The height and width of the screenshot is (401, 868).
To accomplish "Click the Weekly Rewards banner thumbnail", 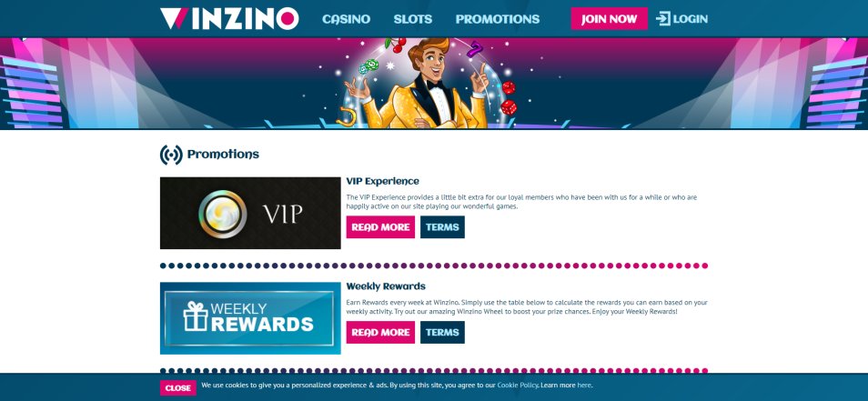I will click(x=250, y=318).
